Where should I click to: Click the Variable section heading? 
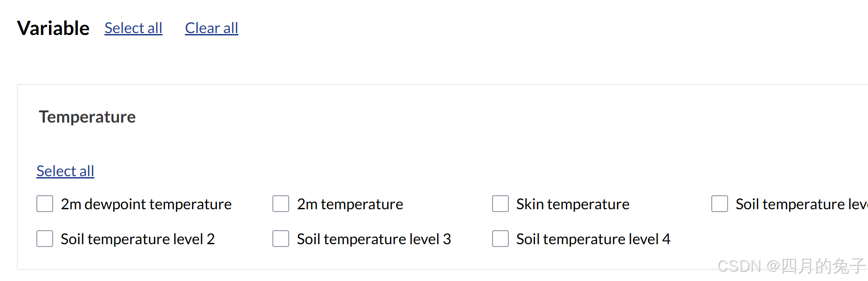point(53,28)
